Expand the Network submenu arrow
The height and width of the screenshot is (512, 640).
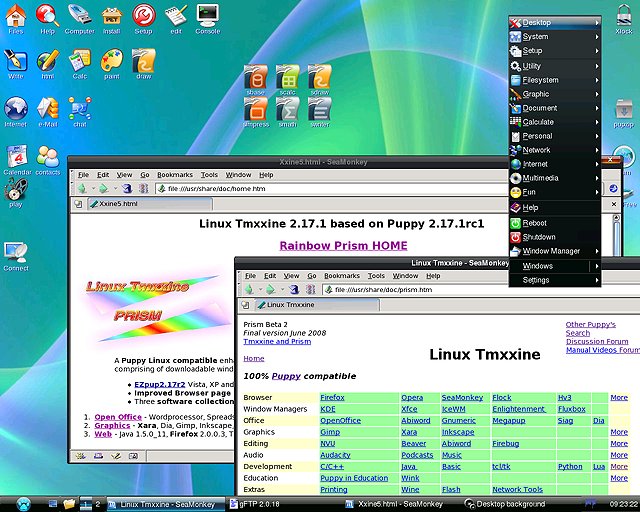point(597,150)
